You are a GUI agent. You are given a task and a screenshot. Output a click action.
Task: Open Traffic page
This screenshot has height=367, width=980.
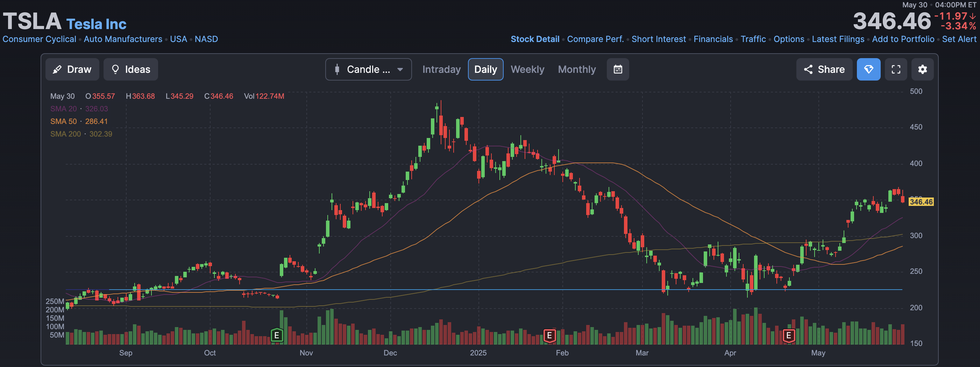pyautogui.click(x=753, y=39)
